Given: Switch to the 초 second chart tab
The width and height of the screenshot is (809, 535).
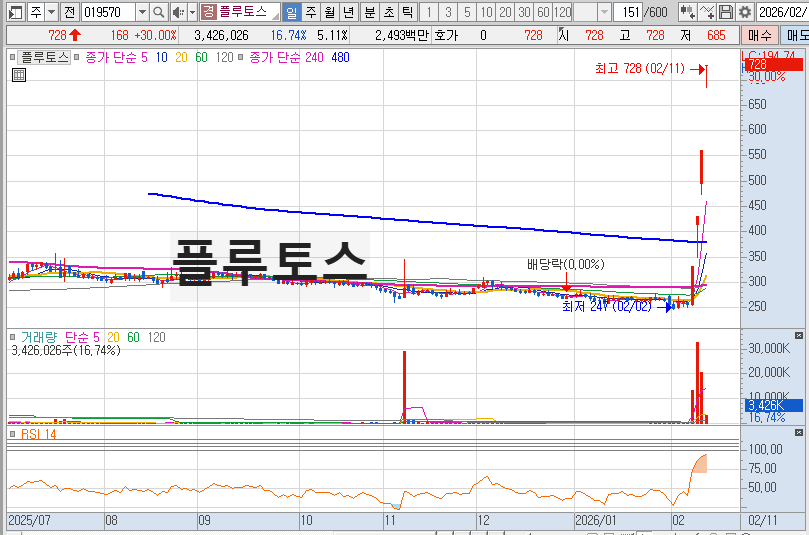Looking at the screenshot, I should coord(389,12).
